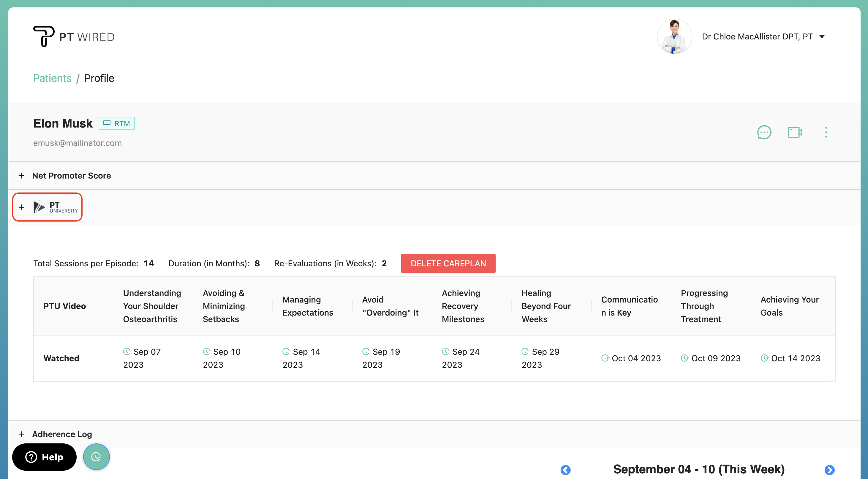
Task: Click the doctor profile avatar
Action: [x=674, y=36]
